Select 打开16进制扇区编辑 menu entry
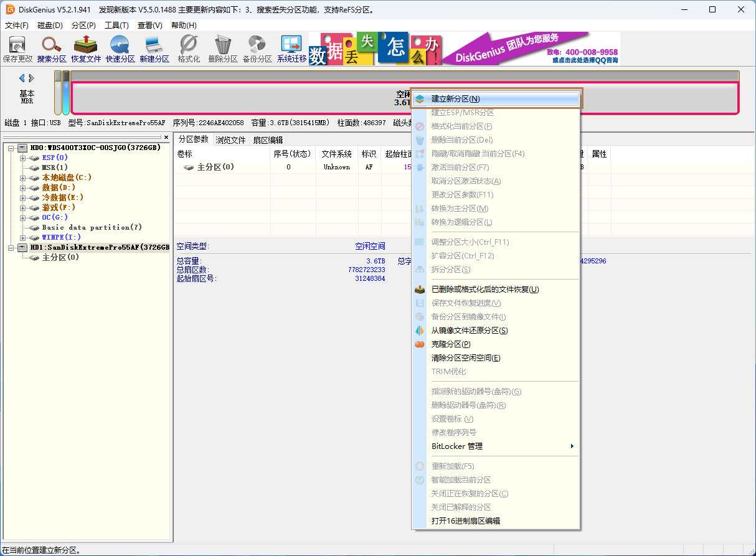 click(x=496, y=521)
